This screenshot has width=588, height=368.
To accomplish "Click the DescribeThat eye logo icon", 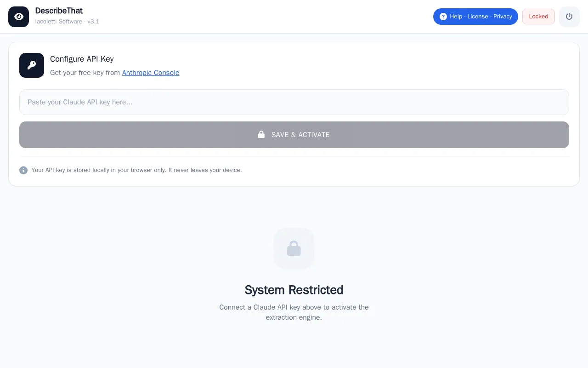I will point(18,17).
